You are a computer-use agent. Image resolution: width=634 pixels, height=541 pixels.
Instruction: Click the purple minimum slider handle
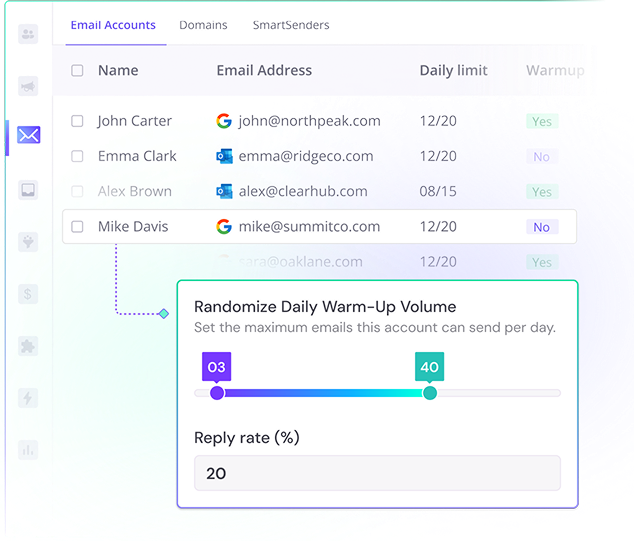pyautogui.click(x=217, y=393)
